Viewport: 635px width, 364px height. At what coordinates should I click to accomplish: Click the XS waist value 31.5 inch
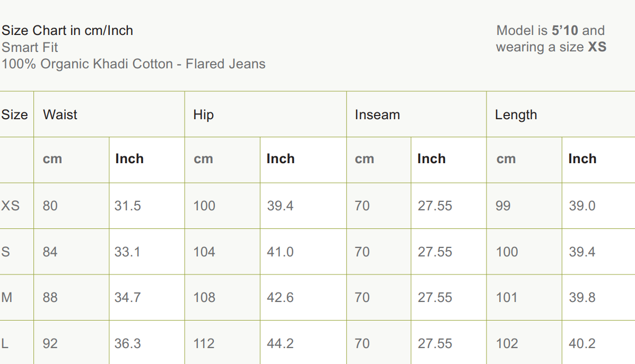(127, 206)
